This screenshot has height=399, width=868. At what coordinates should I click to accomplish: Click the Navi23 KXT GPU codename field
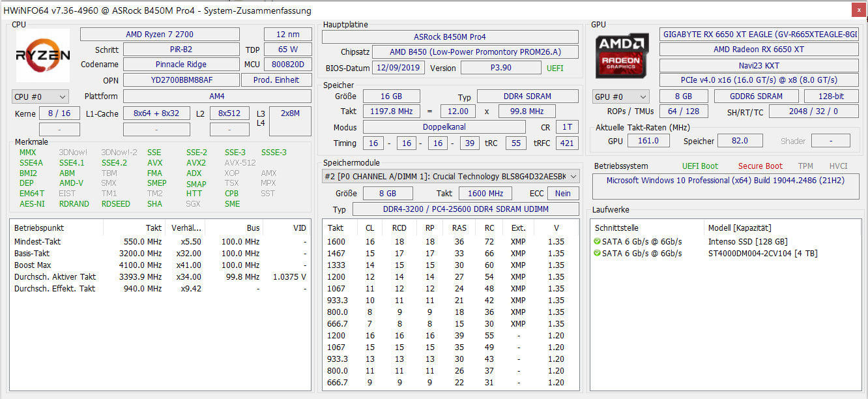759,65
